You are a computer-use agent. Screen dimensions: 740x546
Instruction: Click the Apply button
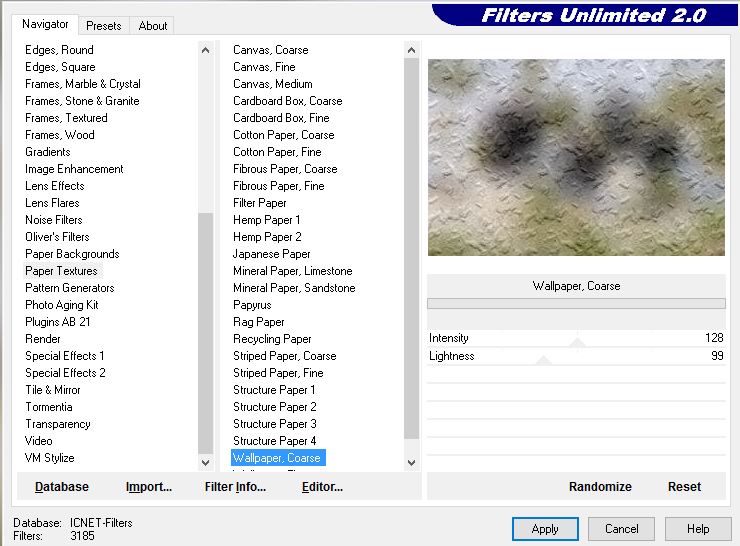coord(545,529)
